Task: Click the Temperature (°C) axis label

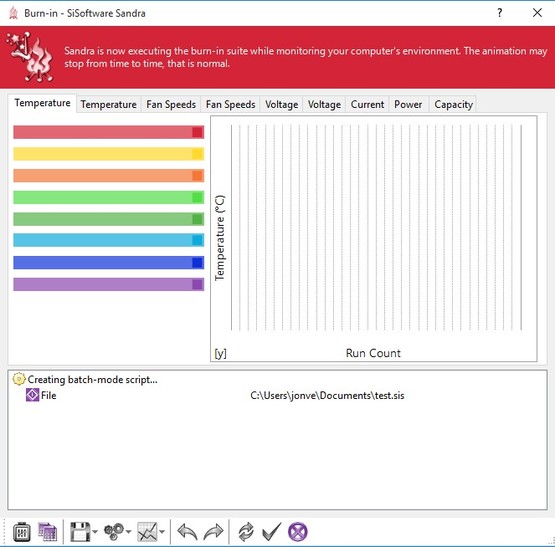Action: (x=220, y=238)
